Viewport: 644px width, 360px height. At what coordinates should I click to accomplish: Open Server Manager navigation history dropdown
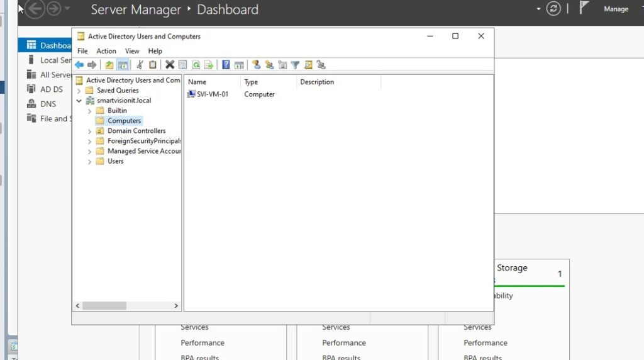[x=67, y=8]
